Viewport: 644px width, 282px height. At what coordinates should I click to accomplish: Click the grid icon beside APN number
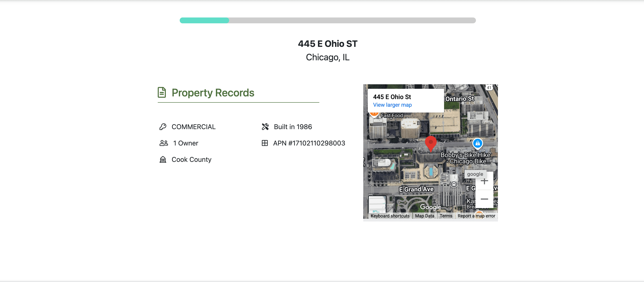coord(265,143)
